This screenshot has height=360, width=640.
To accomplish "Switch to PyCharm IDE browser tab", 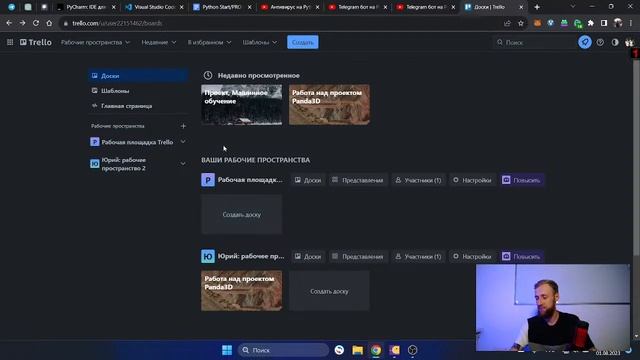I will 86,7.
